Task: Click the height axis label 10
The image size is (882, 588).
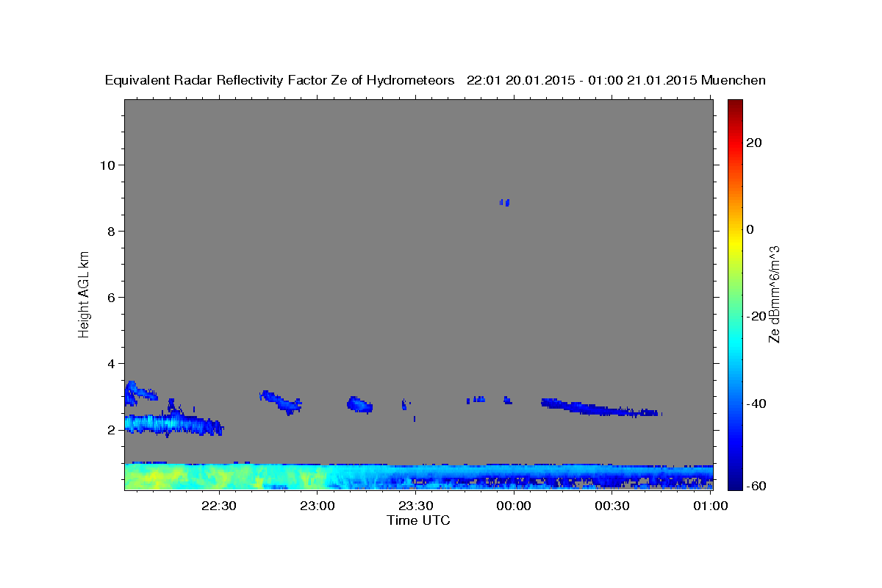Action: pos(107,165)
